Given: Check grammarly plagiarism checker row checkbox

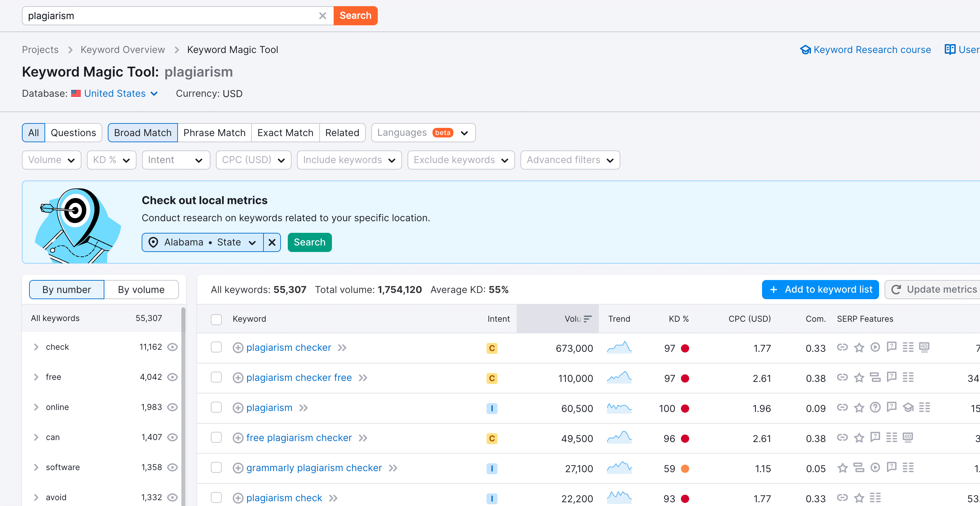Looking at the screenshot, I should (216, 468).
